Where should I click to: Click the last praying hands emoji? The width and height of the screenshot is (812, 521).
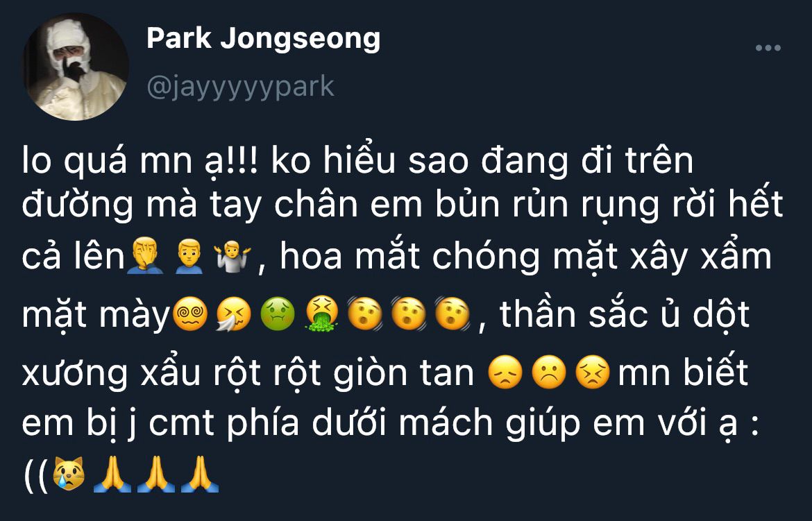(200, 474)
